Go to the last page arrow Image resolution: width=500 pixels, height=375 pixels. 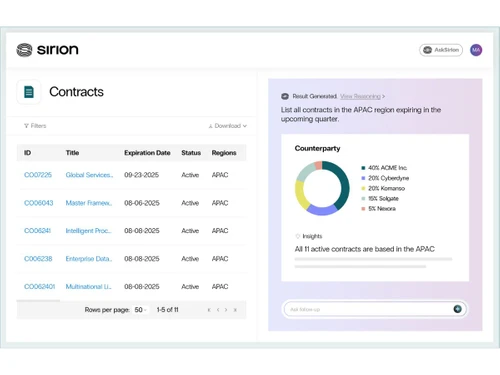tap(235, 310)
